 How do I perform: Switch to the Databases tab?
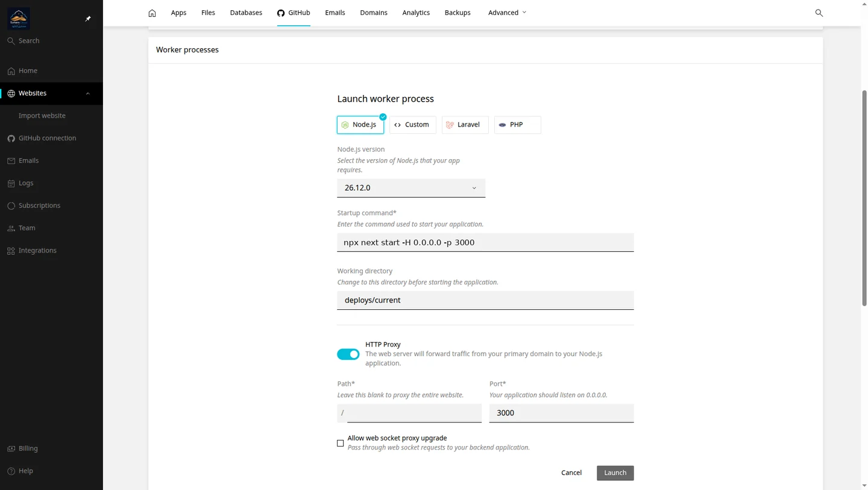pos(246,13)
